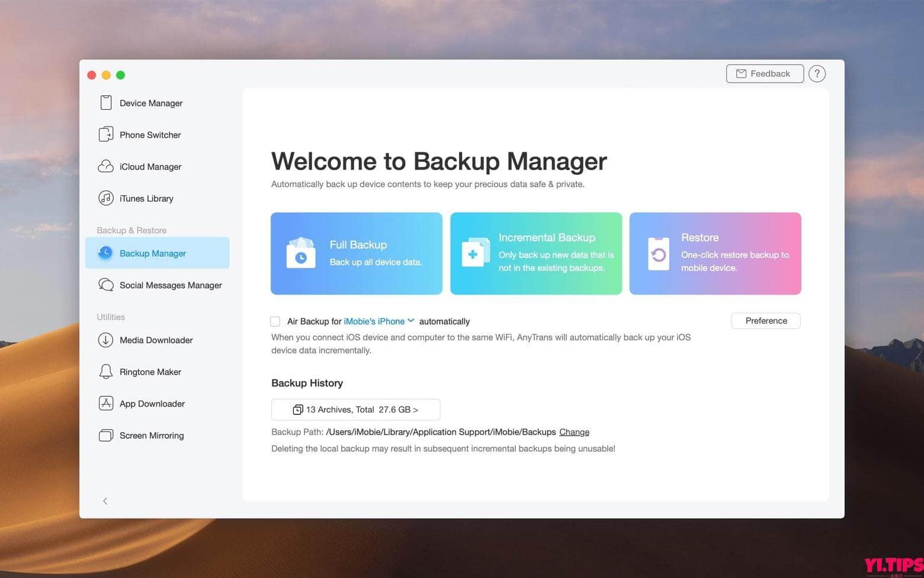Open Phone Switcher from its sidebar icon
The image size is (924, 578).
point(105,135)
